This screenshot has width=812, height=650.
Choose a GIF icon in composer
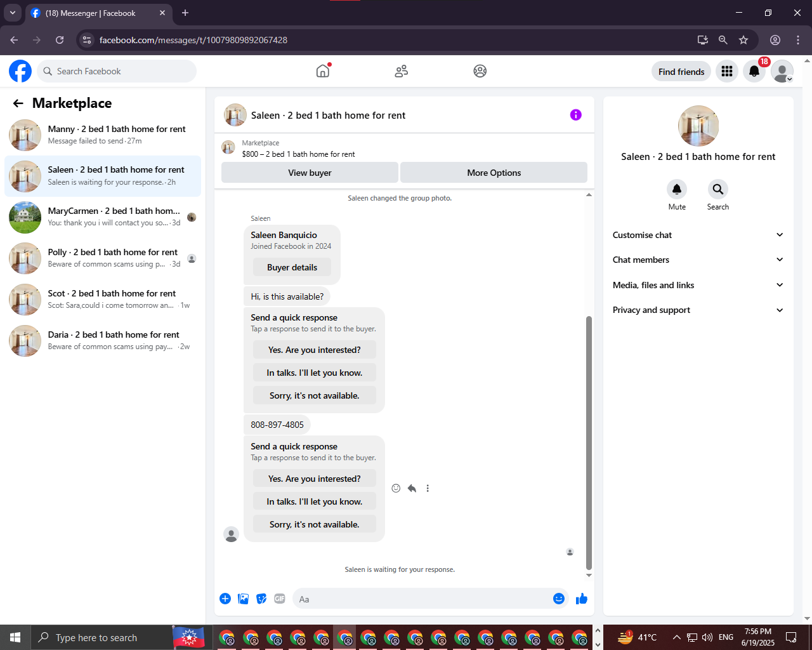click(280, 599)
